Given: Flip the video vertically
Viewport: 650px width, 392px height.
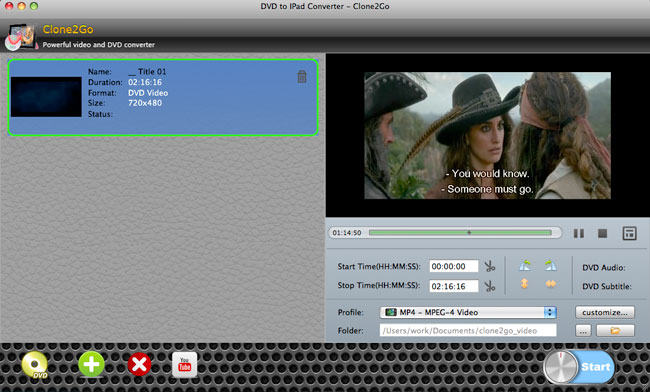Looking at the screenshot, I should click(x=524, y=283).
